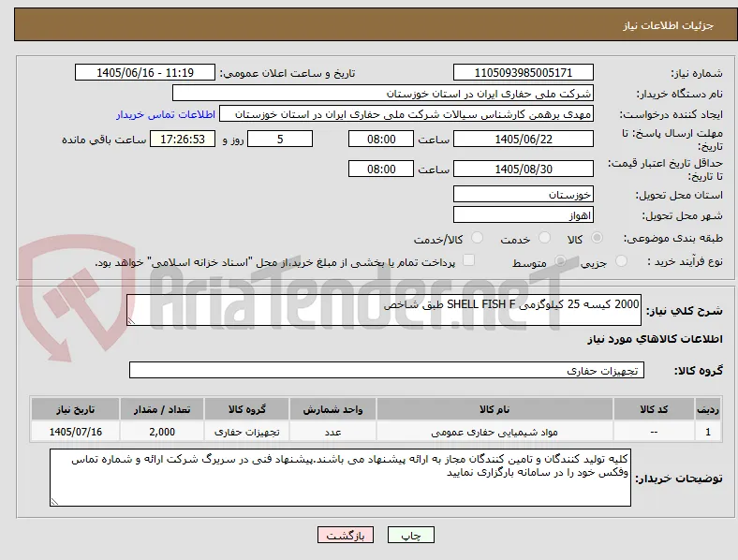
Task: Click the چاپ (print) button
Action: (410, 535)
